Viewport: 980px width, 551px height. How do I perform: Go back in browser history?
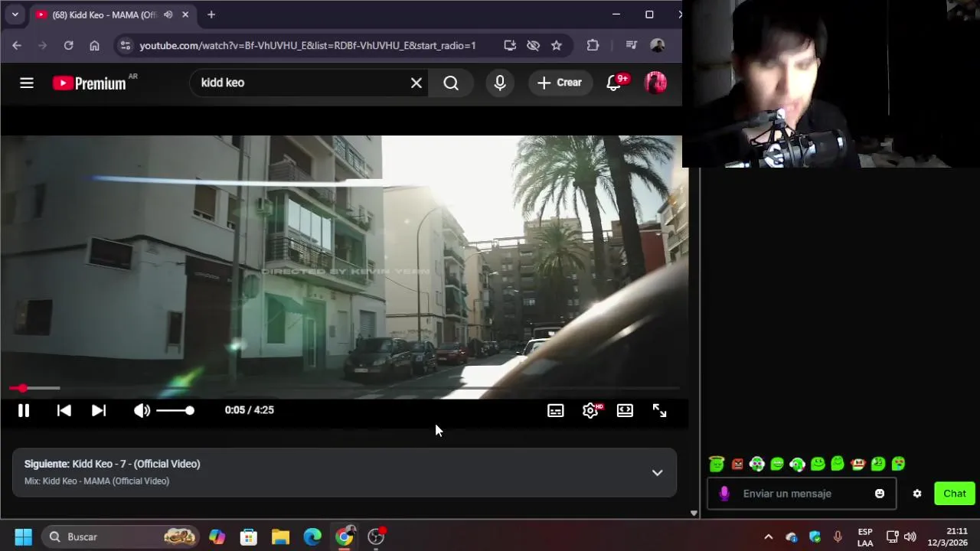[x=17, y=46]
